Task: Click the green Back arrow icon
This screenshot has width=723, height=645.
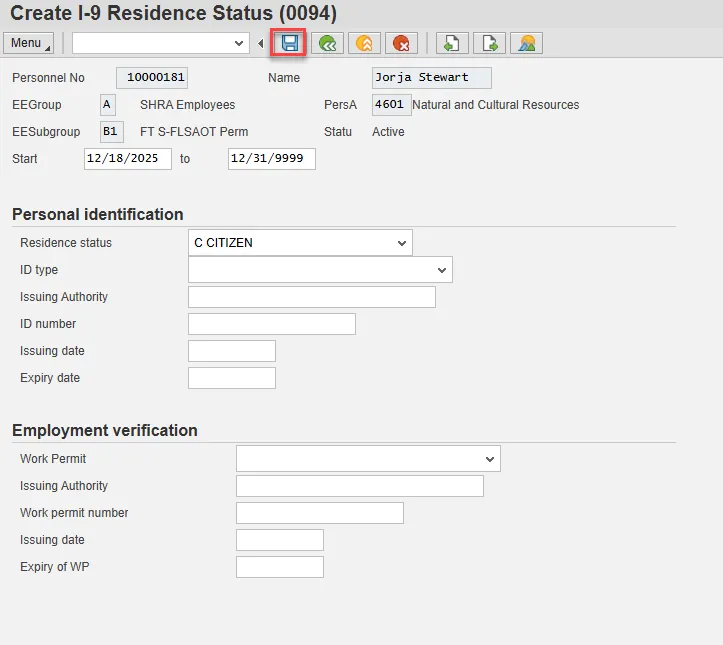Action: pos(326,43)
